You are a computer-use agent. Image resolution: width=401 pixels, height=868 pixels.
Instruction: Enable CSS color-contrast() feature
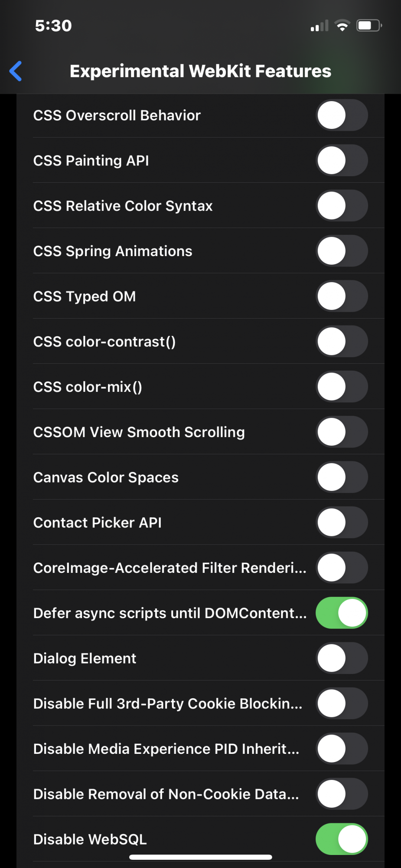[342, 342]
